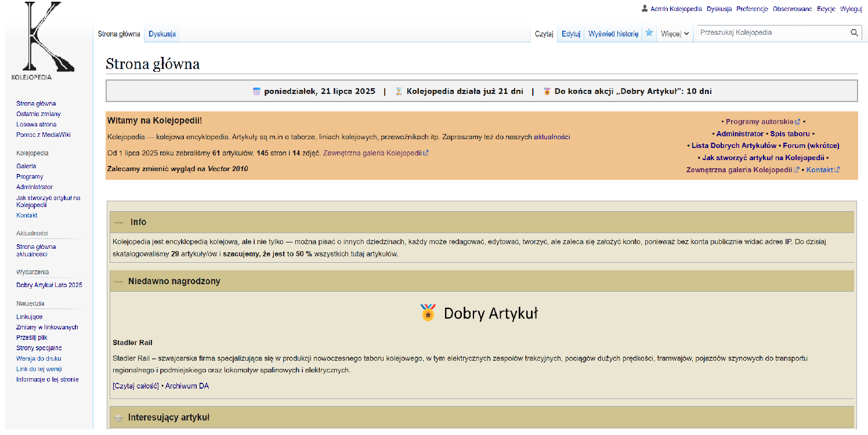Collapse the Niedawno nagrodzony section

click(x=119, y=281)
